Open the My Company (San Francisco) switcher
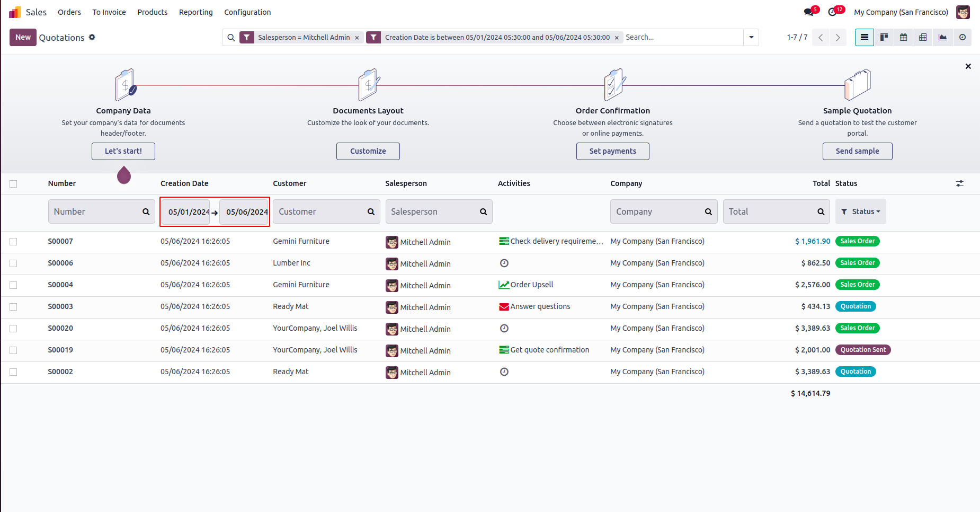The height and width of the screenshot is (512, 980). (x=901, y=12)
